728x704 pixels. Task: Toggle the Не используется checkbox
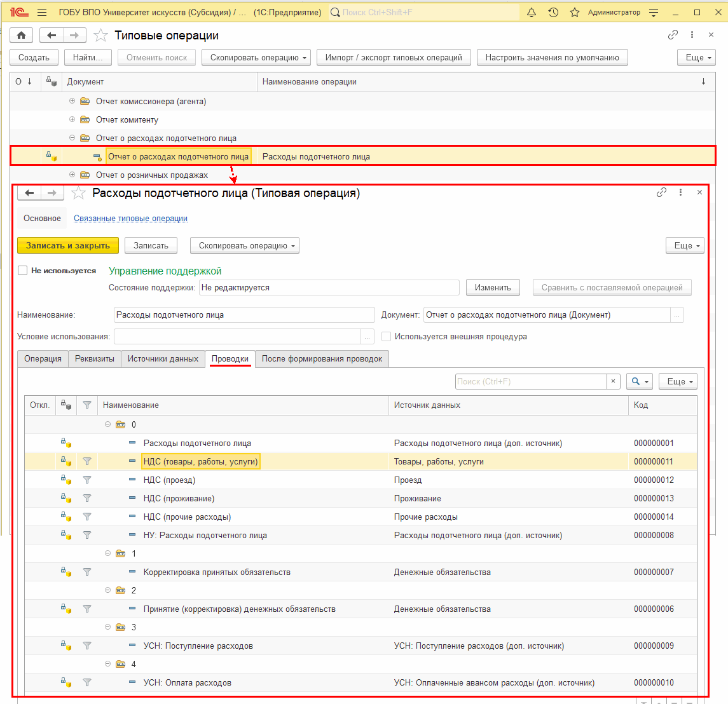(x=23, y=271)
